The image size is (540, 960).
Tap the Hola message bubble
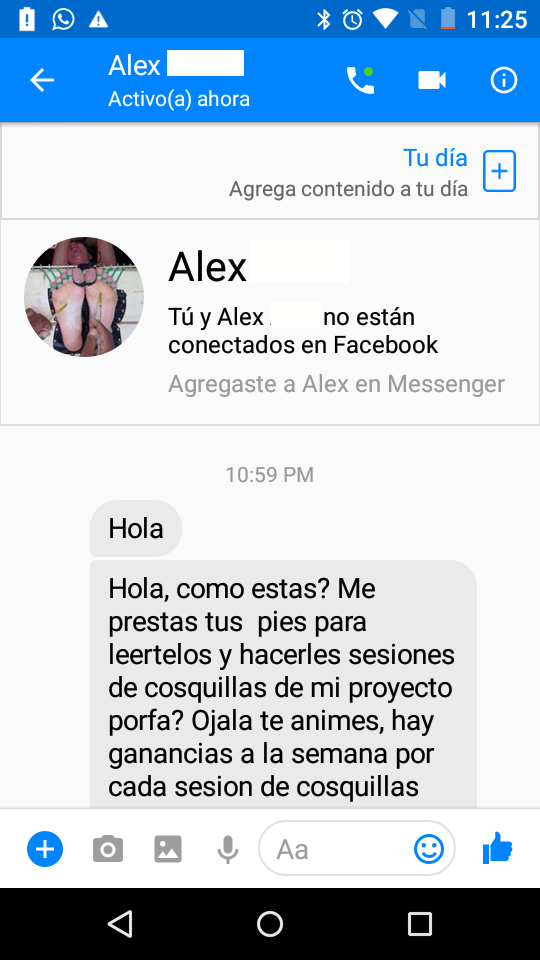(136, 528)
